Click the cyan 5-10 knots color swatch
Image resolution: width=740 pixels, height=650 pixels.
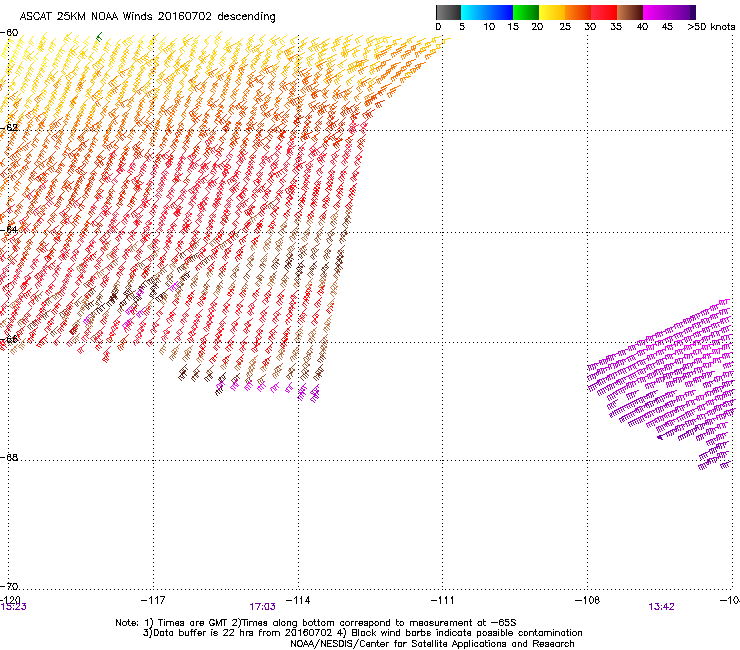click(x=474, y=12)
